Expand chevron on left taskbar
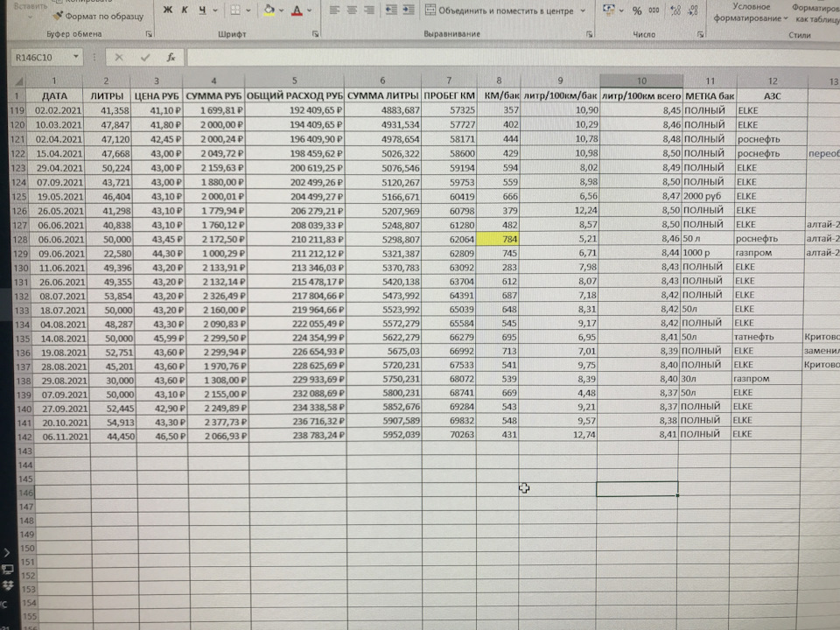 [x=6, y=552]
